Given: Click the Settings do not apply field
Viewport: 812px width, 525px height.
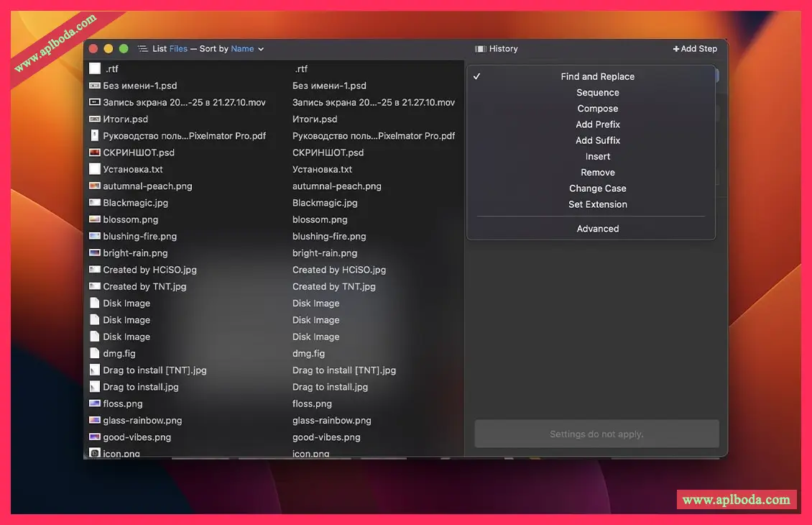Looking at the screenshot, I should click(x=596, y=434).
